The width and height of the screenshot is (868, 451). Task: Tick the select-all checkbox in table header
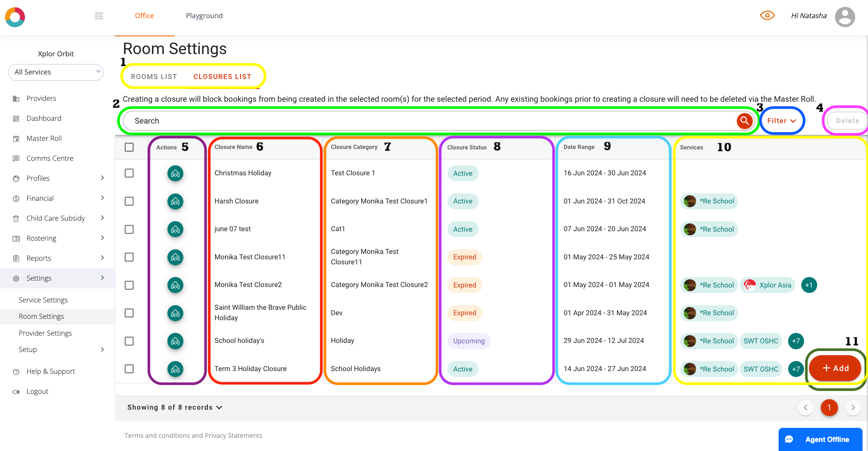[x=129, y=147]
